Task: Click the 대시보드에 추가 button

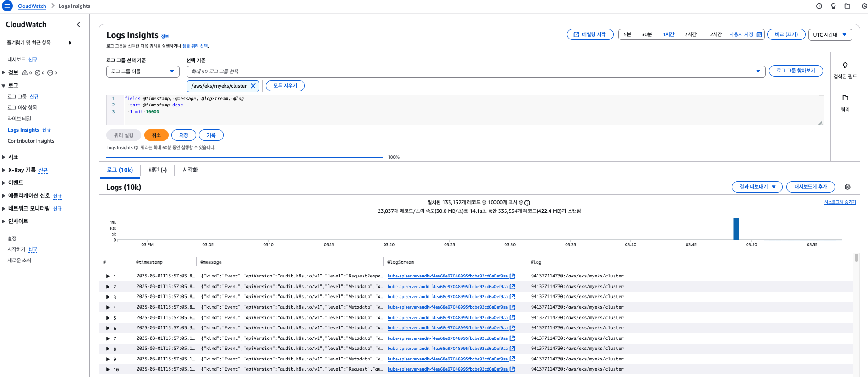Action: [810, 187]
